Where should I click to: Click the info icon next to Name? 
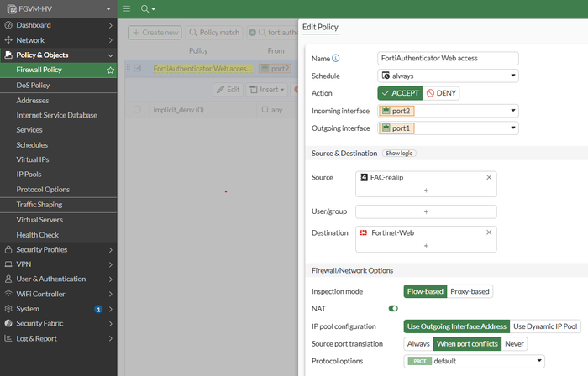336,59
